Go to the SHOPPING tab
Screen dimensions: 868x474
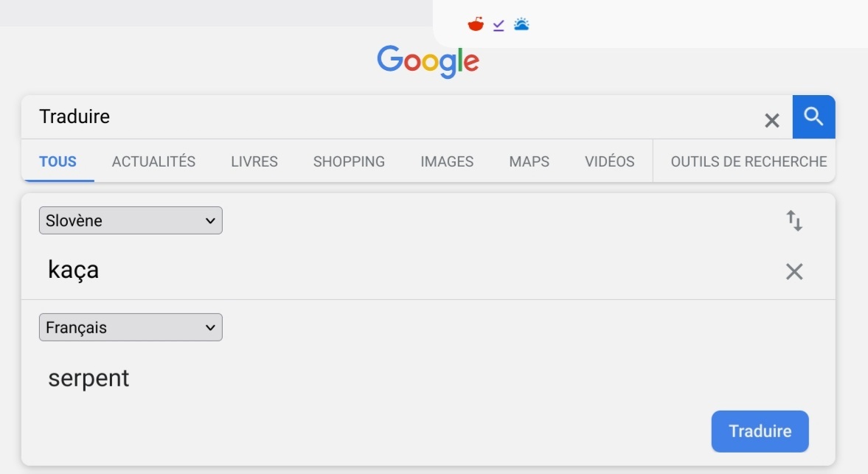(349, 161)
